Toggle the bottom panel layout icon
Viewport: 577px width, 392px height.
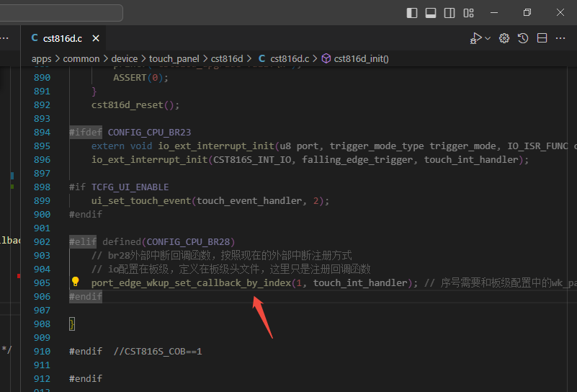[431, 13]
